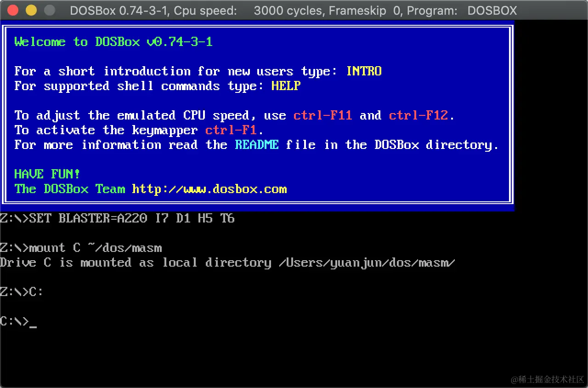
Task: Click the C:\> prompt cursor line
Action: pyautogui.click(x=18, y=321)
